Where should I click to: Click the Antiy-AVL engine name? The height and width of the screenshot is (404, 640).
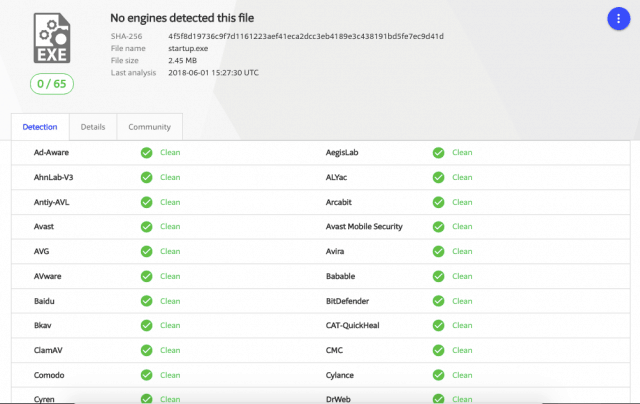(51, 202)
